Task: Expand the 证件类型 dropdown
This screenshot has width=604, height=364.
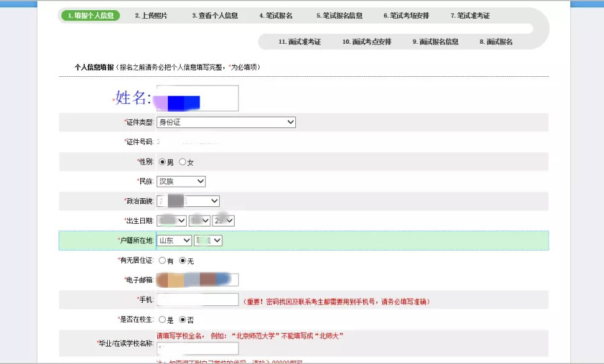Action: (226, 122)
